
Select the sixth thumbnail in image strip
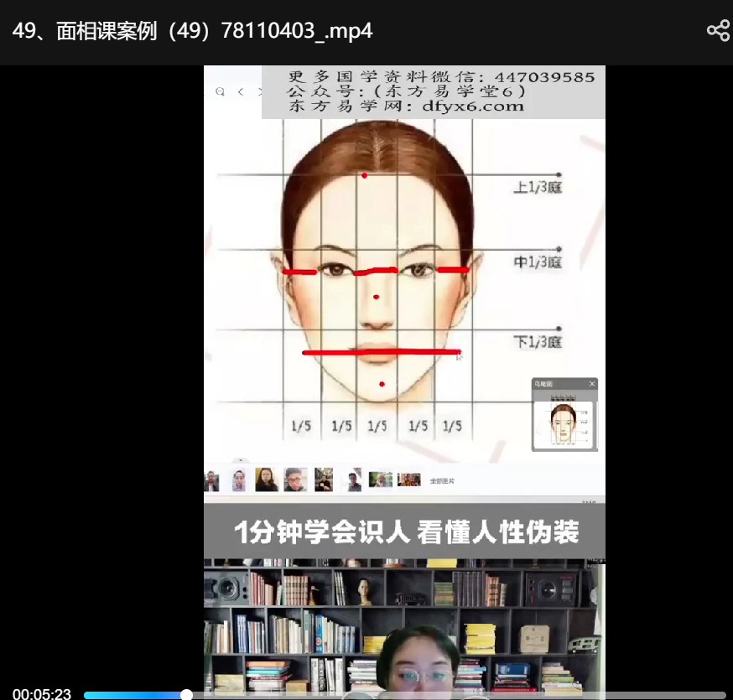coord(353,480)
